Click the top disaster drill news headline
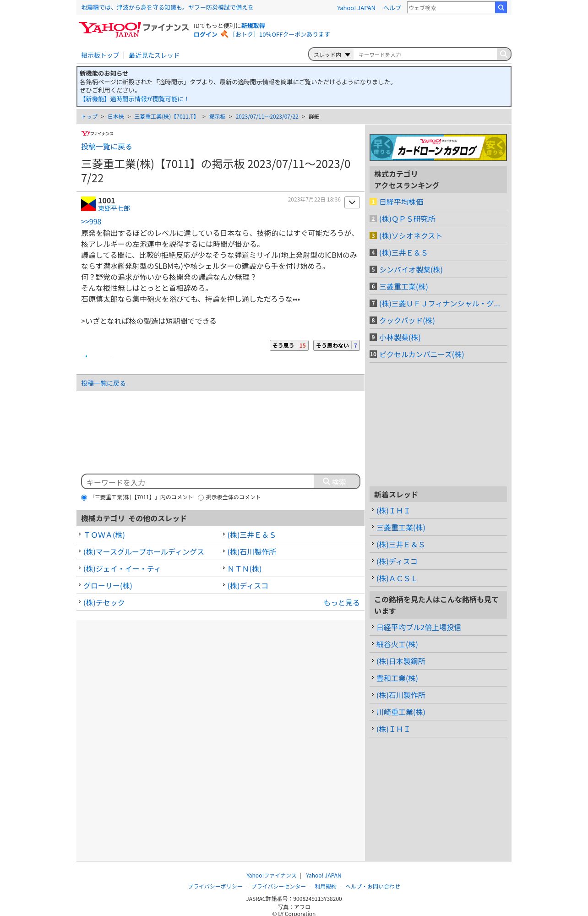588x916 pixels. (167, 7)
